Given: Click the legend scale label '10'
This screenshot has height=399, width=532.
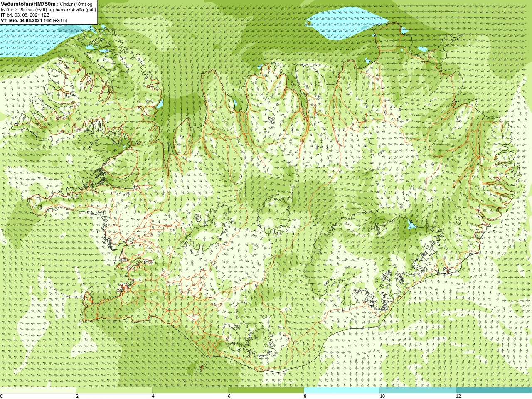Looking at the screenshot, I should [x=382, y=396].
